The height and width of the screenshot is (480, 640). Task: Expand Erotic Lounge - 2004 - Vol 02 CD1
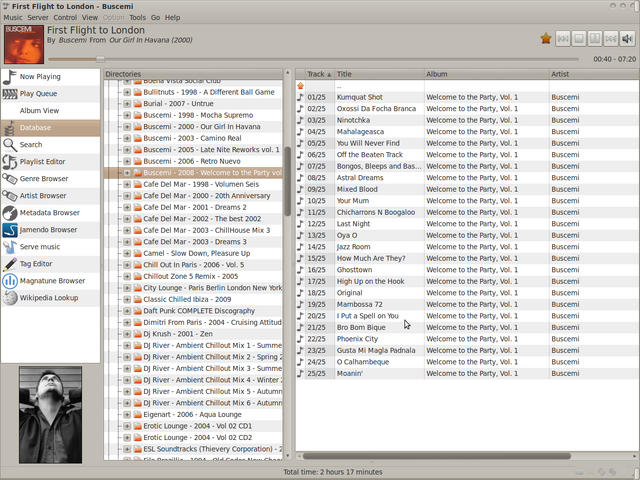pyautogui.click(x=127, y=426)
